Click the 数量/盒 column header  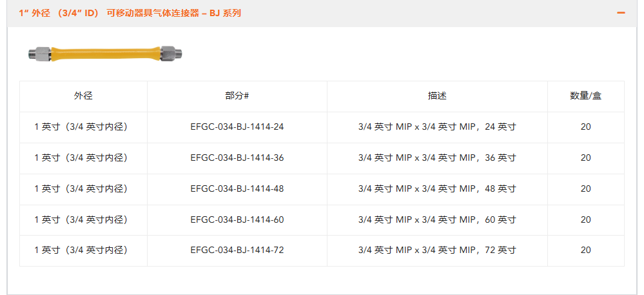(x=585, y=96)
